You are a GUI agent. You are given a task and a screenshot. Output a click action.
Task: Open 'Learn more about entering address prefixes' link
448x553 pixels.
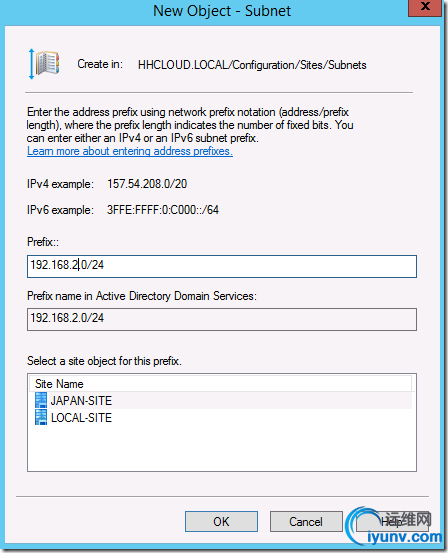pos(130,151)
